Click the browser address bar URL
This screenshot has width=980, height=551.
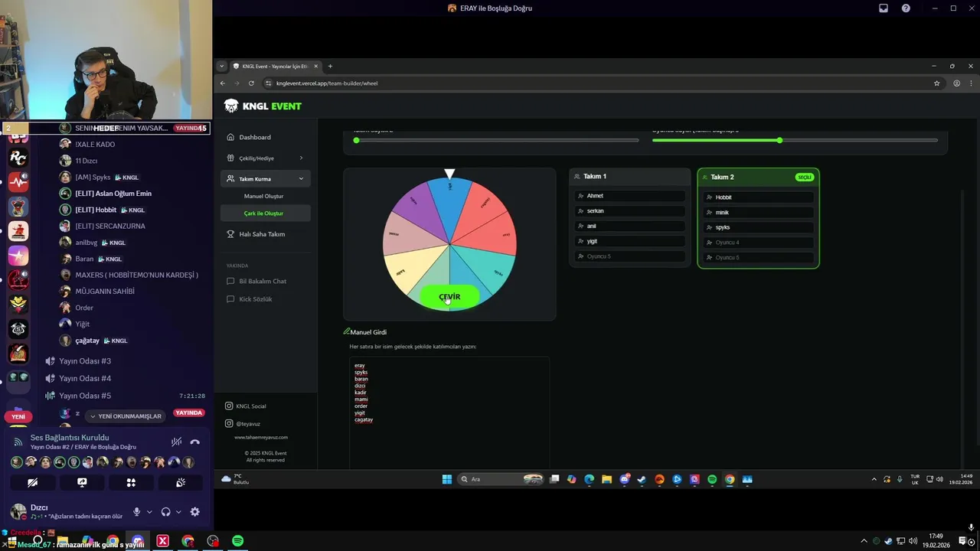pos(327,83)
